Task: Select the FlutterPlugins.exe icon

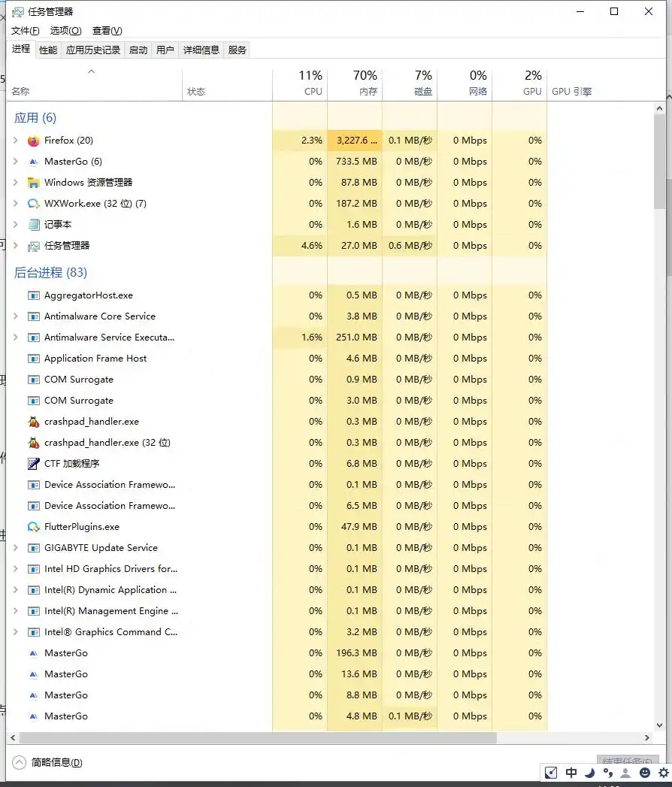Action: coord(33,527)
